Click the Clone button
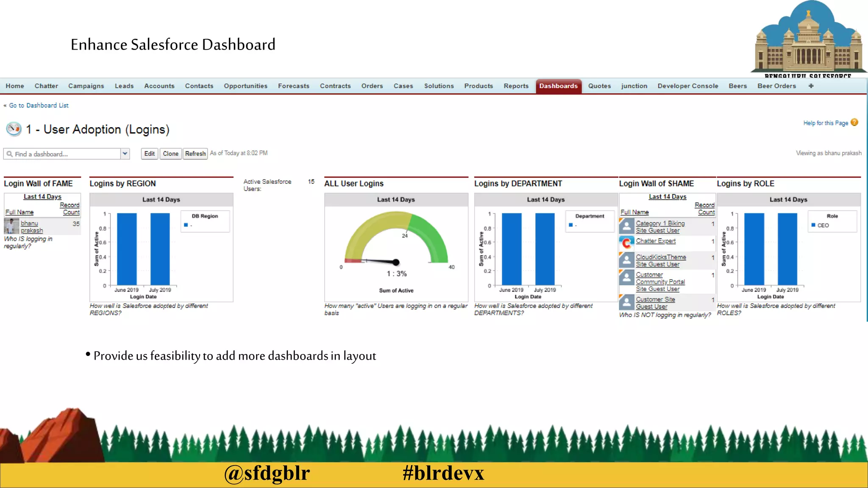 click(x=170, y=154)
